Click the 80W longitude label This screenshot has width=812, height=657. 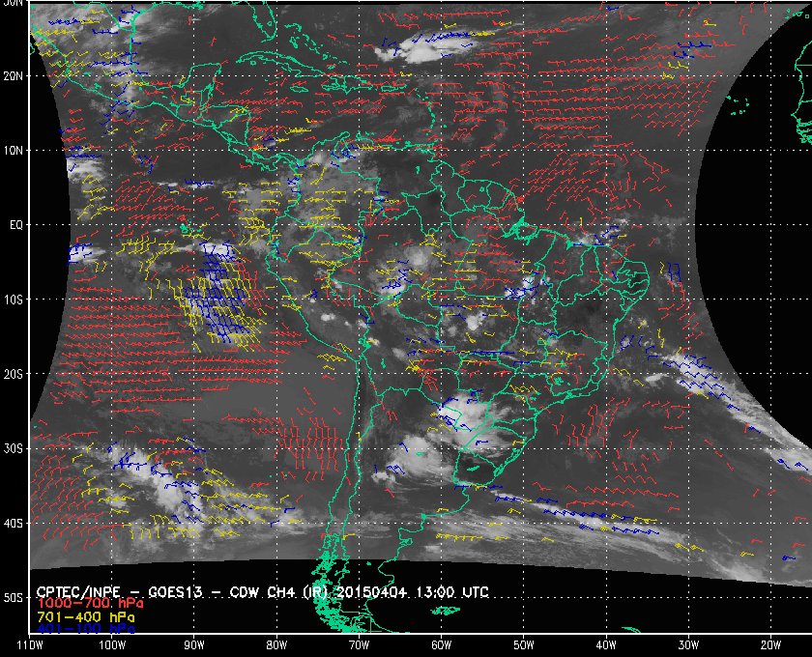point(276,645)
